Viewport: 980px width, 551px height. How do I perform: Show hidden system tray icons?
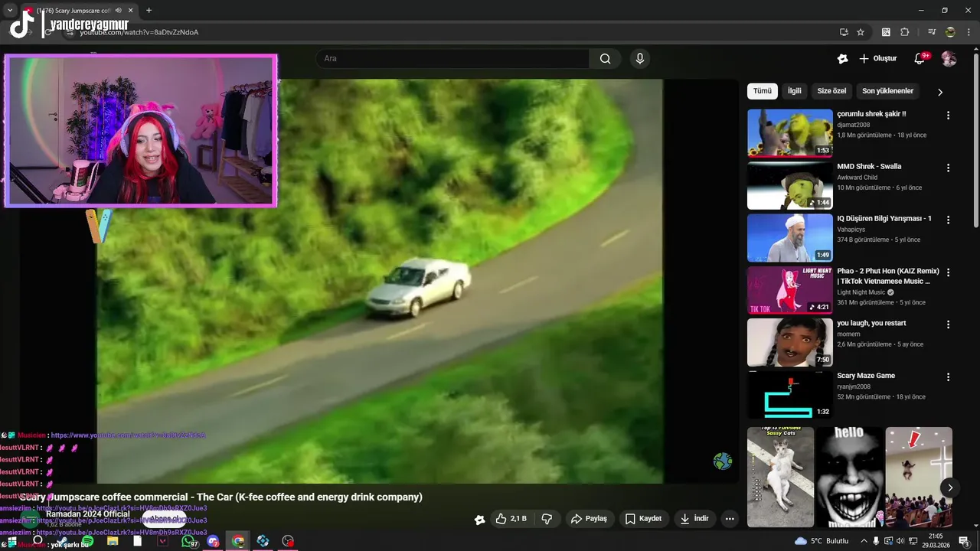(x=864, y=541)
